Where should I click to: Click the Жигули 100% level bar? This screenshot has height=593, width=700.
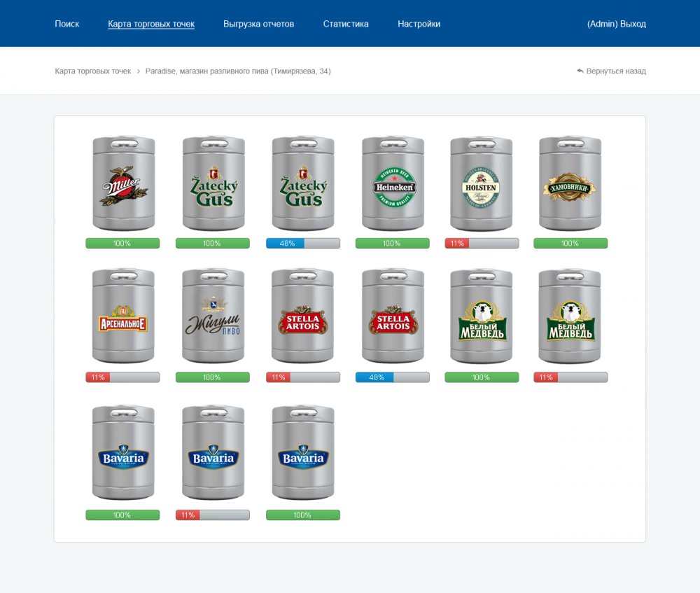tap(213, 377)
